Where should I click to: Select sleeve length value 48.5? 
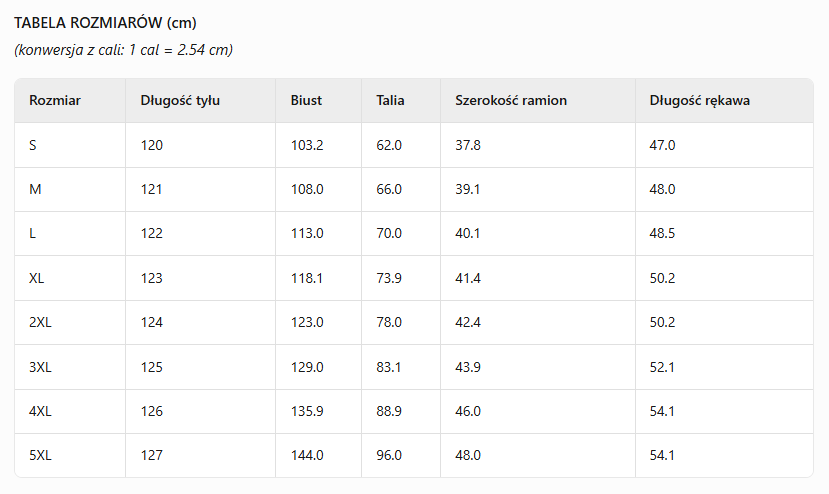pyautogui.click(x=662, y=233)
